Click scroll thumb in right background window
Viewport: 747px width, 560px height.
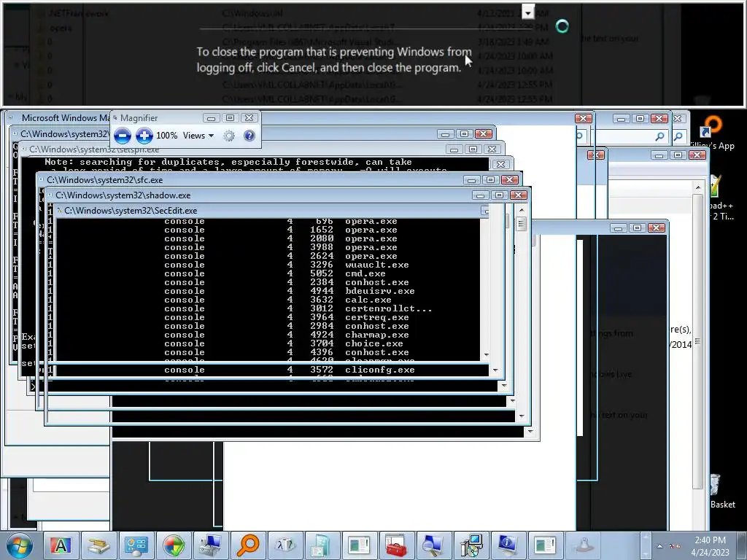click(698, 341)
